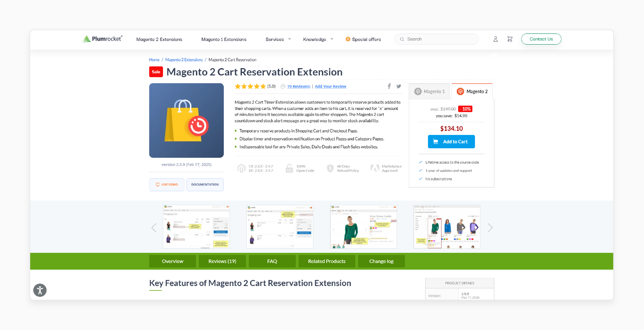Click the Magento 2 Cart Reservation Extension title

click(254, 72)
